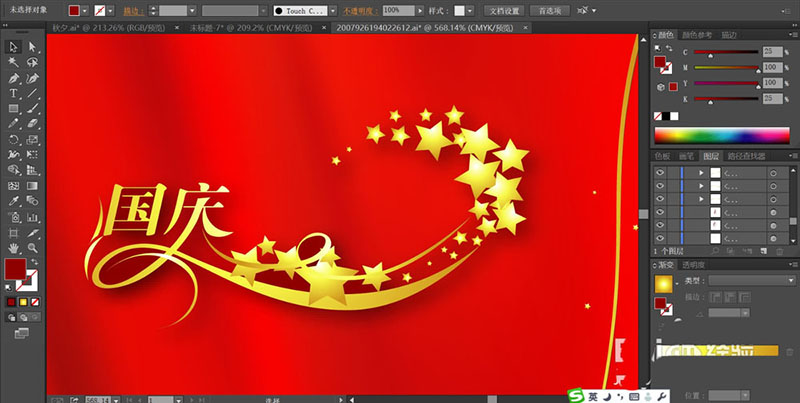Pick a color from the spectrum bar

point(722,135)
